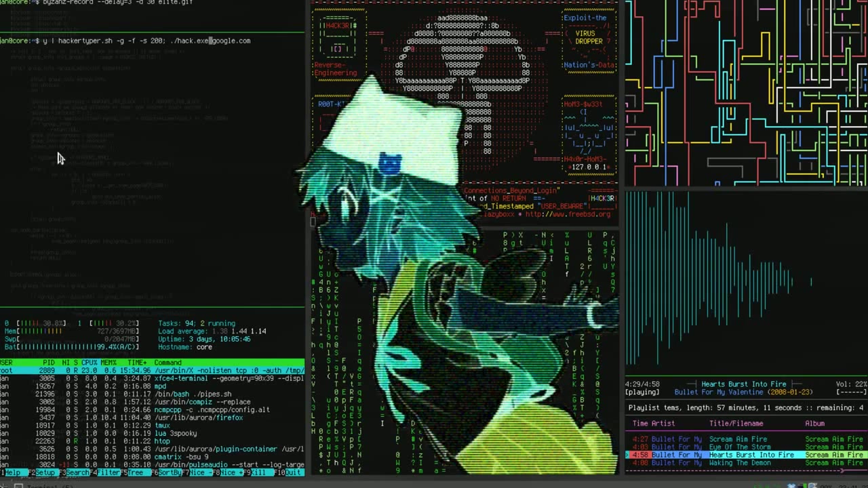Sort by the CPU% column header
Screen dimensions: 868x488
[x=90, y=363]
